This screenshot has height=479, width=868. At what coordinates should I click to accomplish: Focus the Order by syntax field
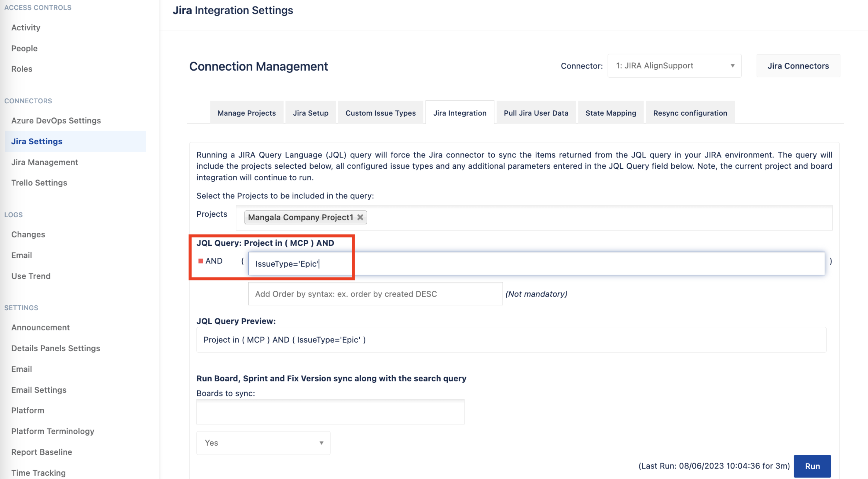(375, 294)
